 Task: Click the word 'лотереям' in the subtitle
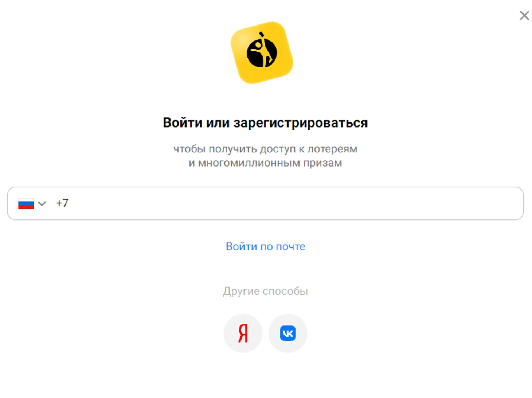click(332, 149)
